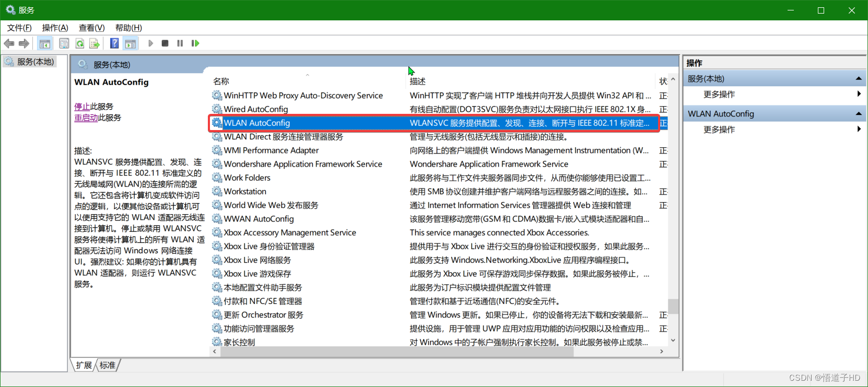Toggle the Action pane toolbar icon
Image resolution: width=868 pixels, height=387 pixels.
pos(131,43)
